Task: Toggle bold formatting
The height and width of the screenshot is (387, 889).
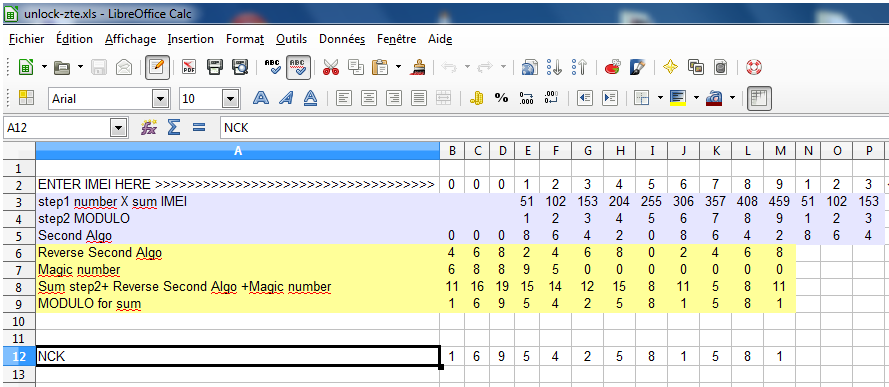Action: [260, 98]
